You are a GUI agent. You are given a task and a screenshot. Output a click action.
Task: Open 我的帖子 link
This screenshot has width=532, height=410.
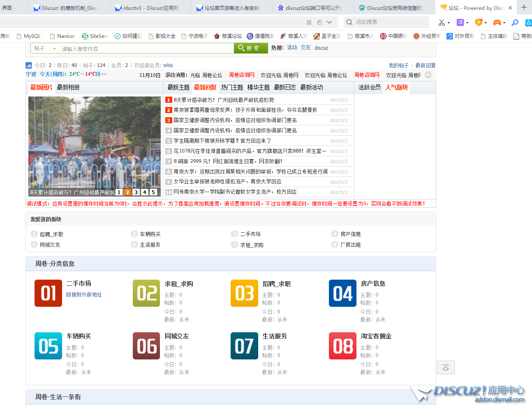pyautogui.click(x=399, y=65)
